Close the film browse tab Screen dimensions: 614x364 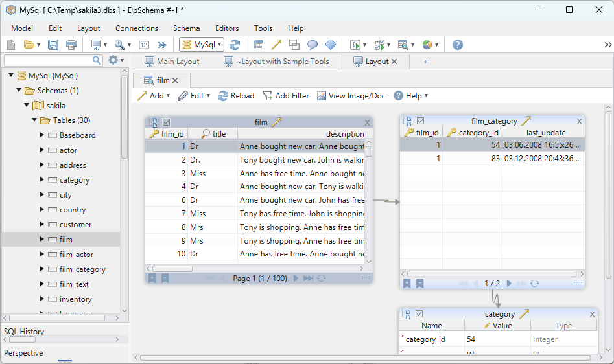pyautogui.click(x=175, y=80)
